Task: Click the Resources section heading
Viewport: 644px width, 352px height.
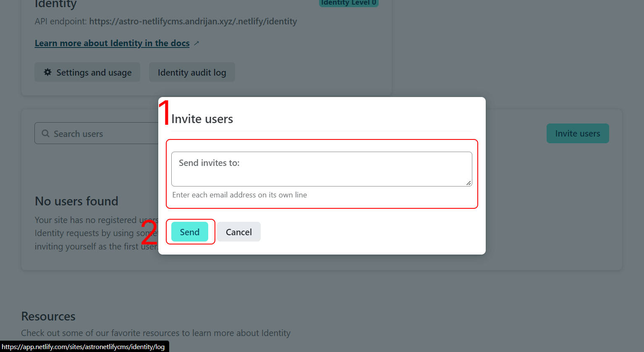Action: coord(48,316)
